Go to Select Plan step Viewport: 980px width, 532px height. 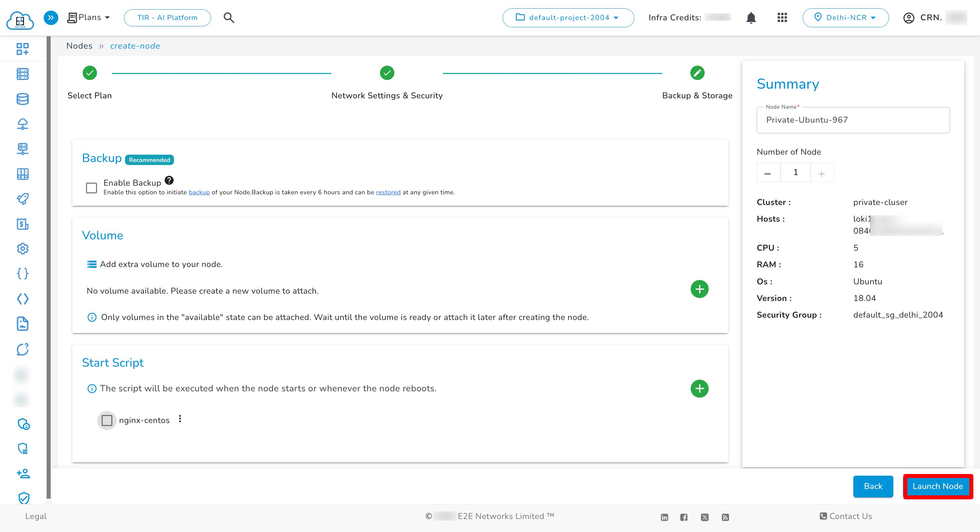(90, 73)
